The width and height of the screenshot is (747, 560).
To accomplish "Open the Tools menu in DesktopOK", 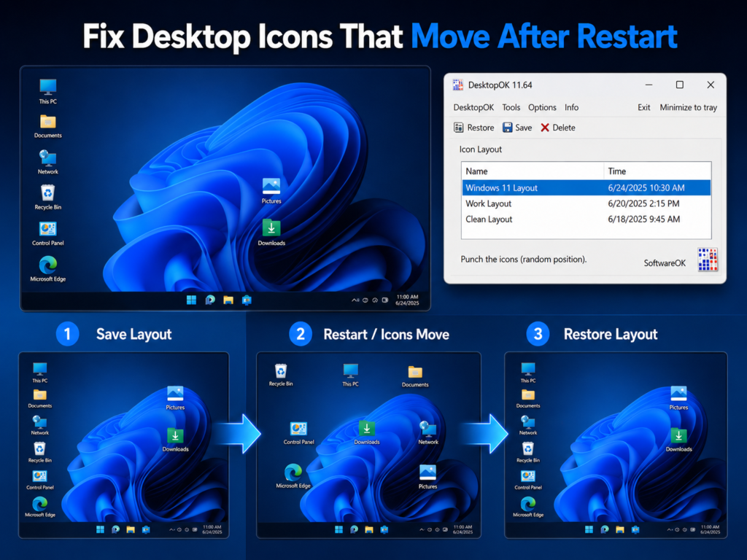I will (x=511, y=108).
